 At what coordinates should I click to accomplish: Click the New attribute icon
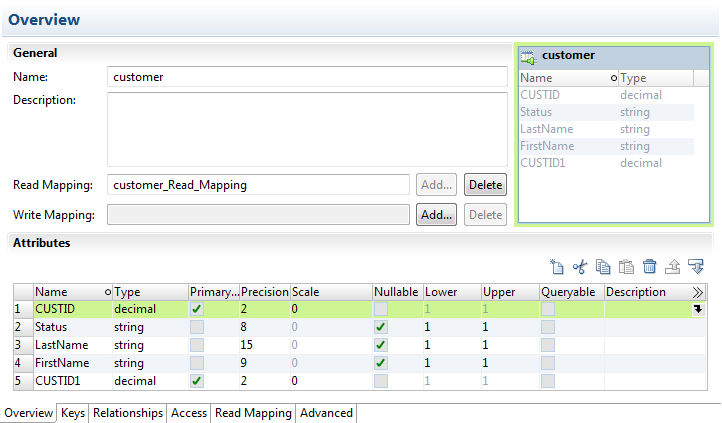[x=558, y=267]
